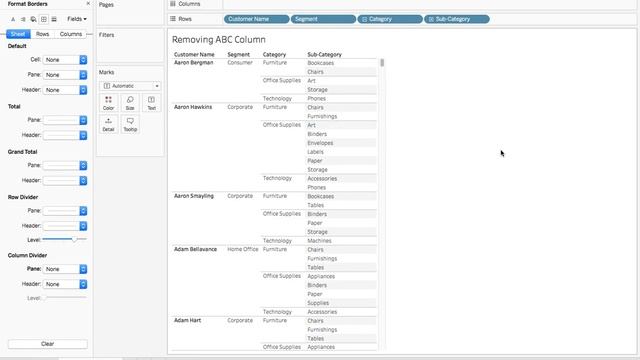Select the Format Alignment icon
Image resolution: width=640 pixels, height=360 pixels.
tap(23, 19)
